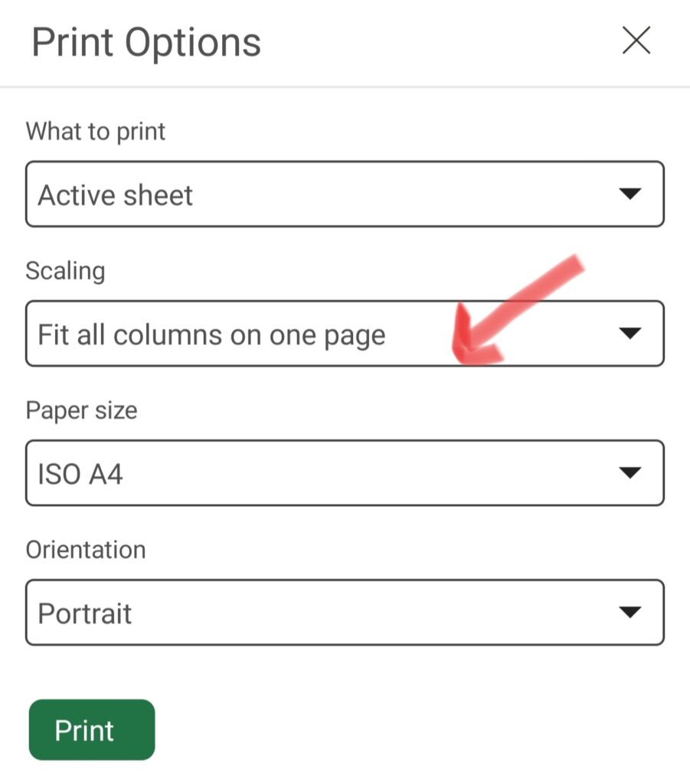The width and height of the screenshot is (690, 784).
Task: Click the green Print button
Action: click(x=92, y=730)
